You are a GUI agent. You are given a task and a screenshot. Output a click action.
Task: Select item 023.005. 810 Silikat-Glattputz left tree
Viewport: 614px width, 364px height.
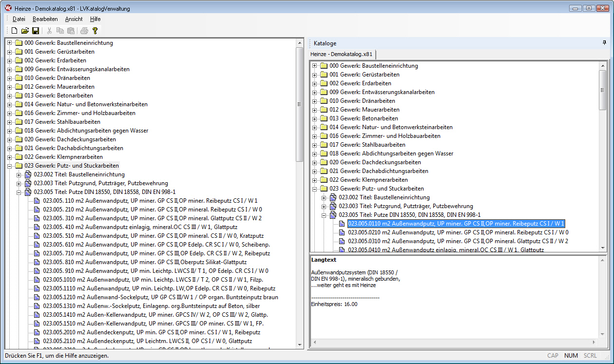coord(145,262)
